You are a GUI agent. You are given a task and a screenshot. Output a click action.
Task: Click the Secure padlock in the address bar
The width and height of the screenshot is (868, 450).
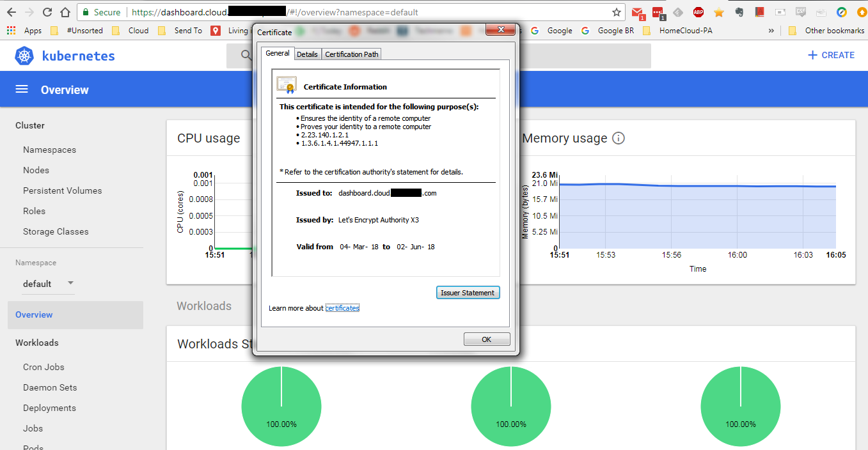[85, 12]
